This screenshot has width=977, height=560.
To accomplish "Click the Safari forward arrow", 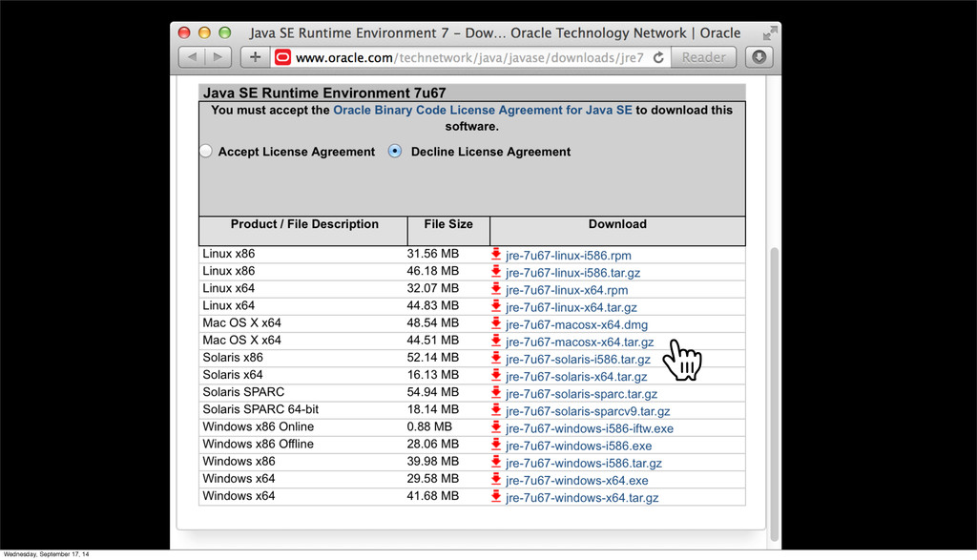I will pyautogui.click(x=218, y=57).
